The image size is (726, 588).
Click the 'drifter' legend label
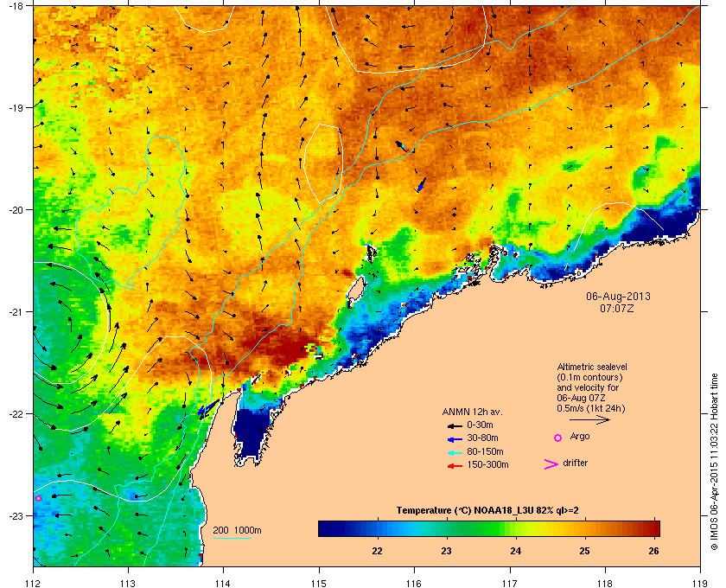pyautogui.click(x=575, y=463)
